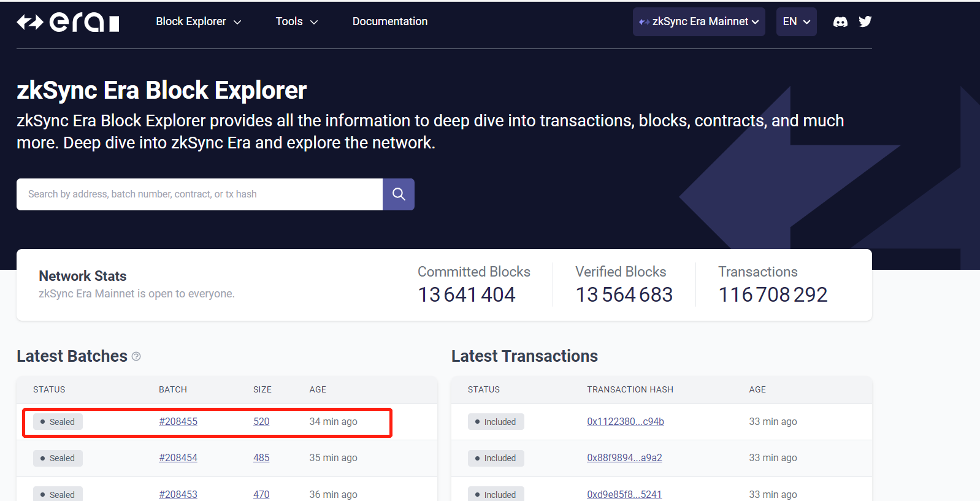Open batch #208453

pos(178,494)
